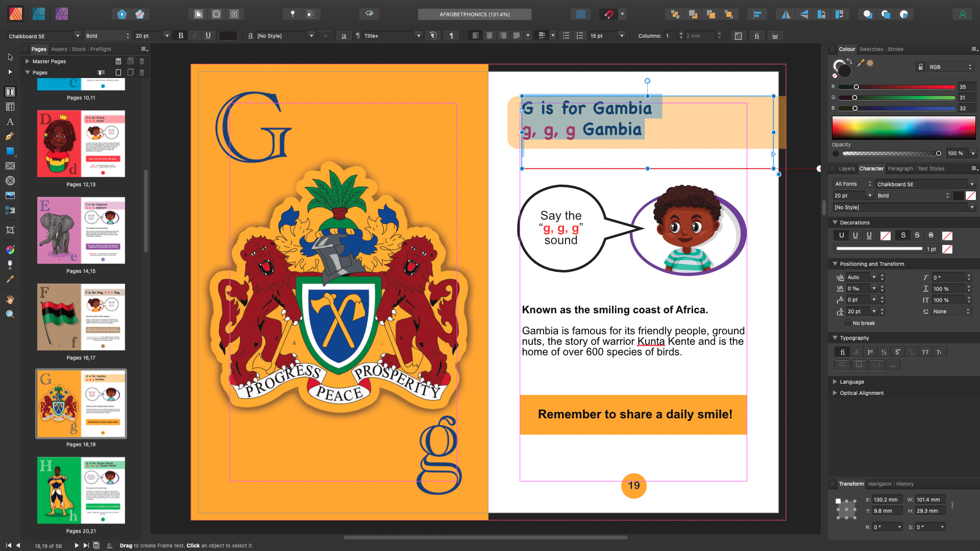The height and width of the screenshot is (551, 980).
Task: Adjust the red R channel slider
Action: (x=896, y=87)
